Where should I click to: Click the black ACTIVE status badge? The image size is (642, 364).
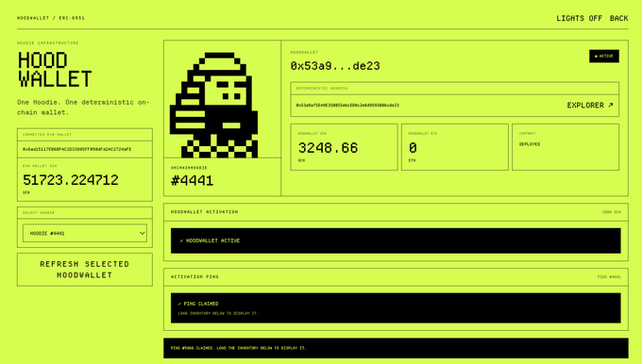604,56
